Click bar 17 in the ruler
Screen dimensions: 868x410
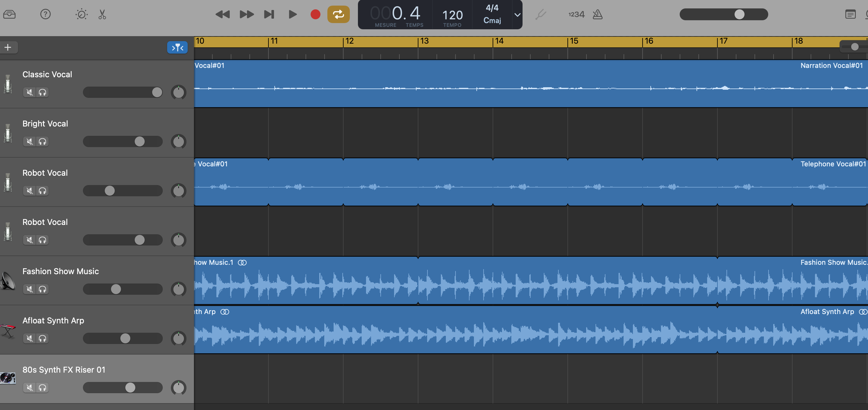(724, 41)
